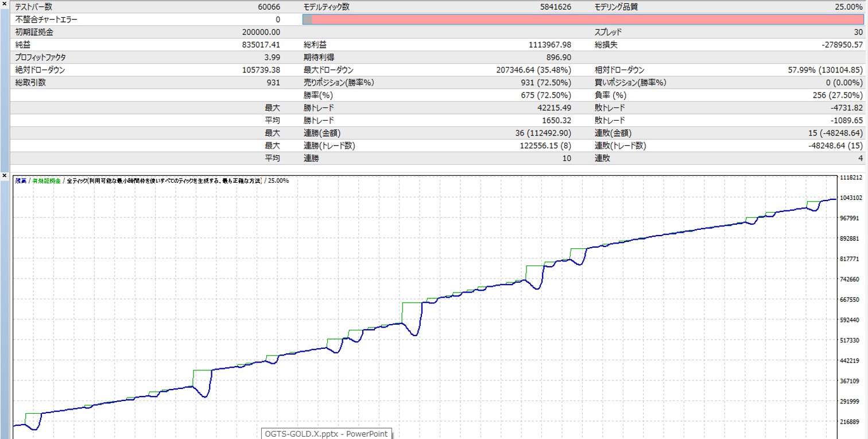Screen dimensions: 868x439
Task: Select the value 36 (112492.90)
Action: (x=542, y=133)
